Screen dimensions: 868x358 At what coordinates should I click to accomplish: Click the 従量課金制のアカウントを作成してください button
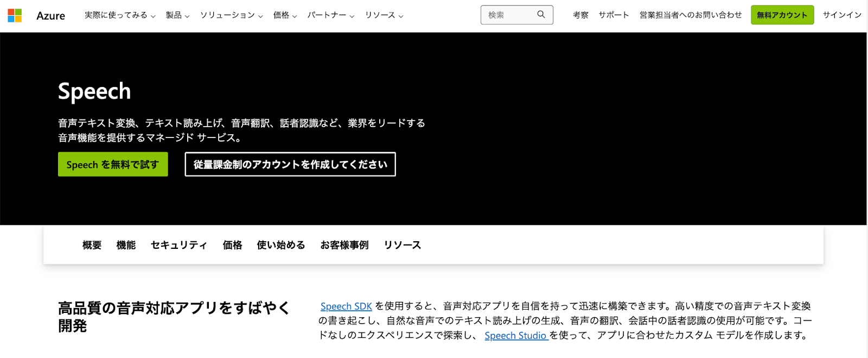[x=290, y=164]
